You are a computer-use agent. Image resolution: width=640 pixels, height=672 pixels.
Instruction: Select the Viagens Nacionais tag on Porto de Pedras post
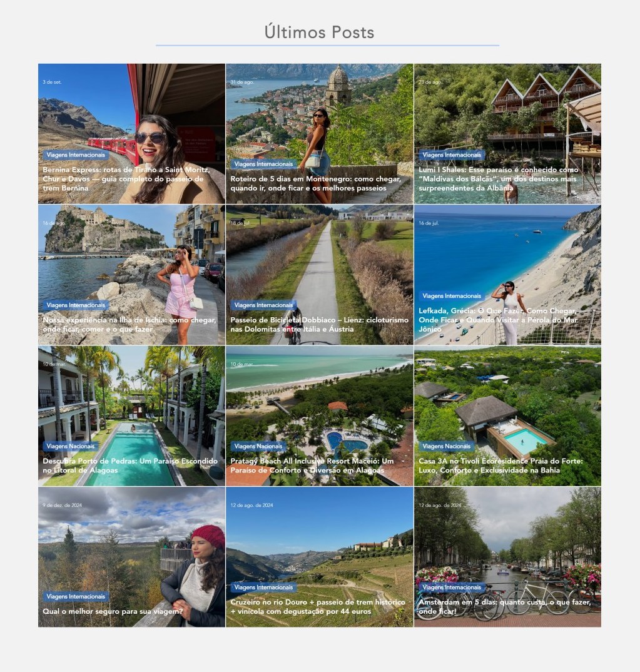(x=70, y=446)
